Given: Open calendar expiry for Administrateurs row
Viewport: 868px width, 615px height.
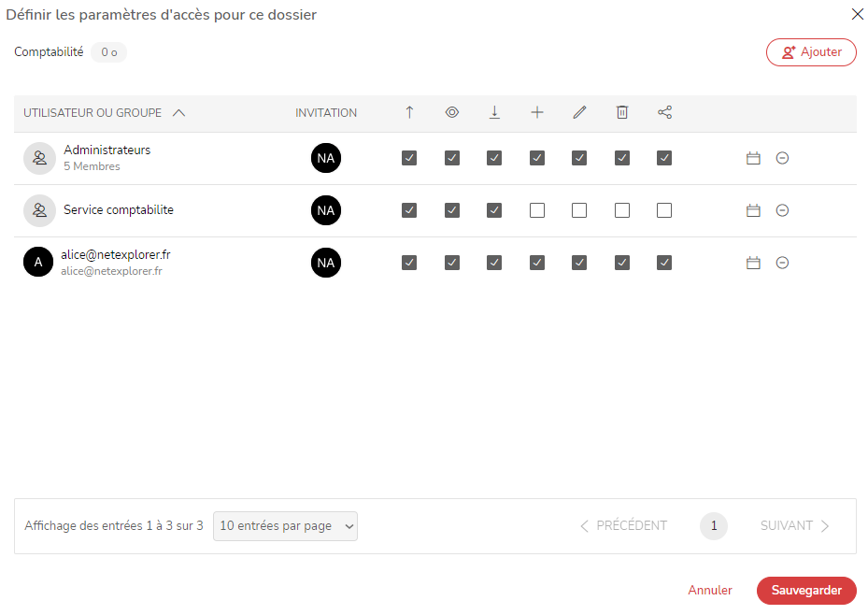Looking at the screenshot, I should click(753, 158).
